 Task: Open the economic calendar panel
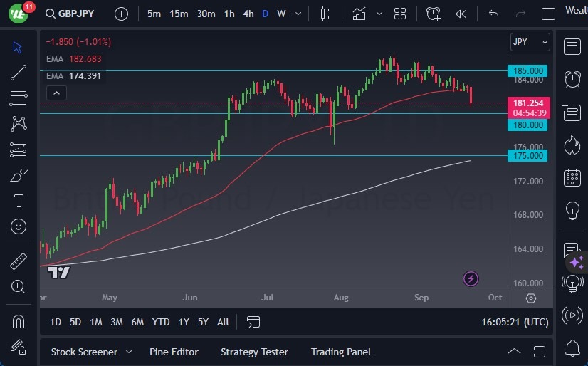point(572,177)
